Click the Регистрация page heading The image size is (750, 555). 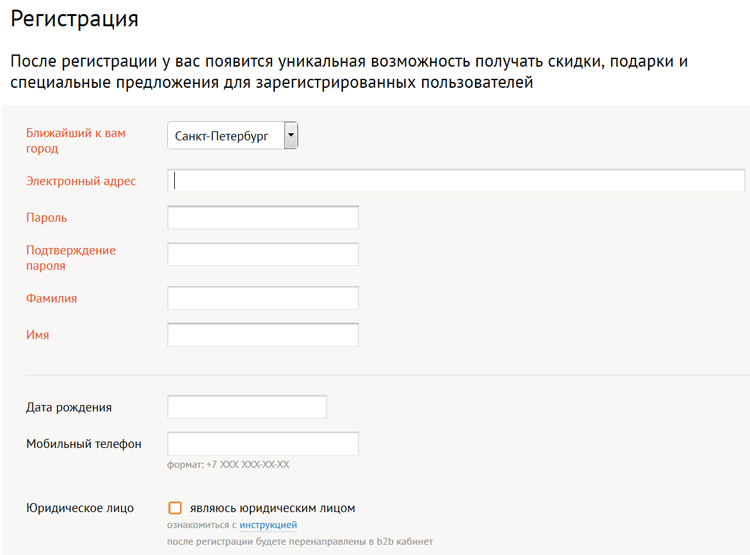point(74,19)
